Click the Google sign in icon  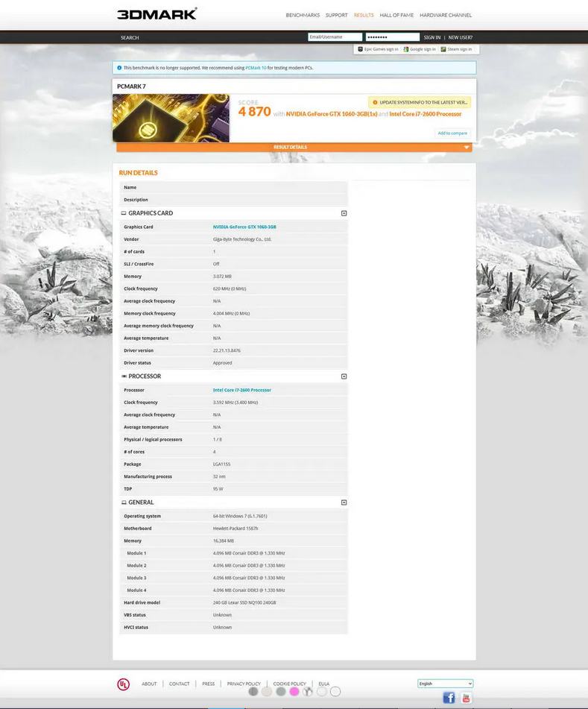click(x=406, y=49)
